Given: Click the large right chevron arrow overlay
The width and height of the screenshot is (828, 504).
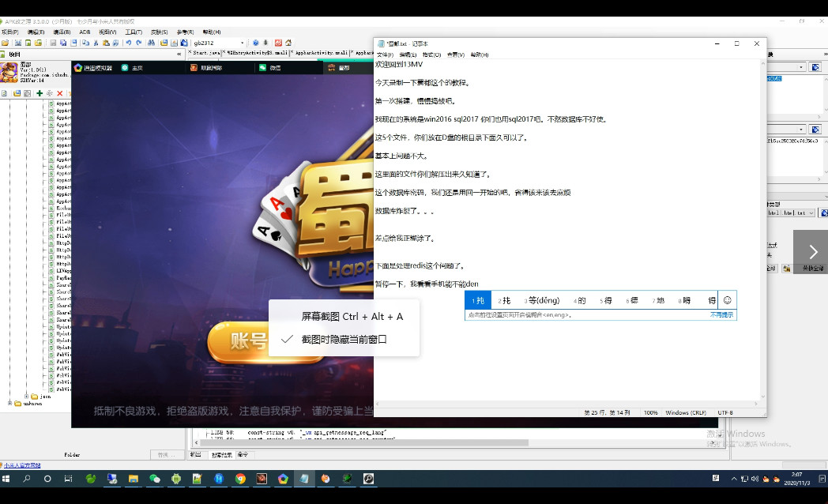Looking at the screenshot, I should pos(813,252).
